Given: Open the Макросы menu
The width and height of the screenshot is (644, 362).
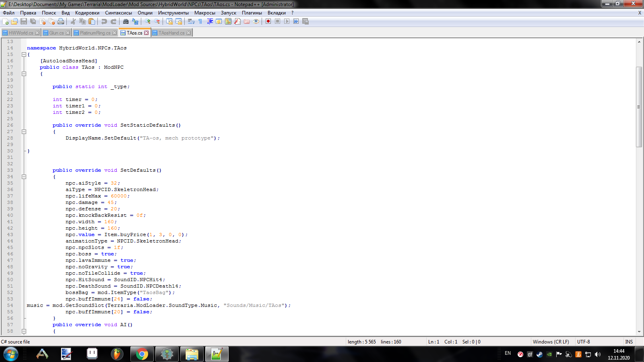Looking at the screenshot, I should tap(205, 13).
